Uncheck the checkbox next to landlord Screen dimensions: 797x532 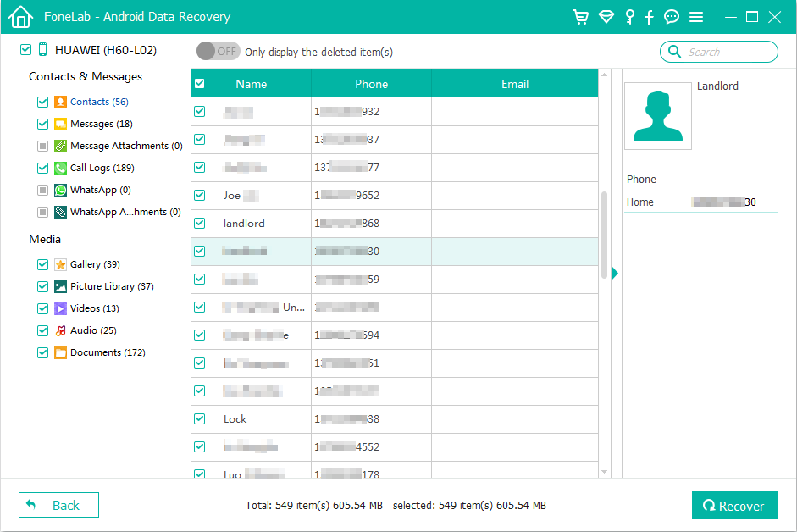[x=199, y=223]
